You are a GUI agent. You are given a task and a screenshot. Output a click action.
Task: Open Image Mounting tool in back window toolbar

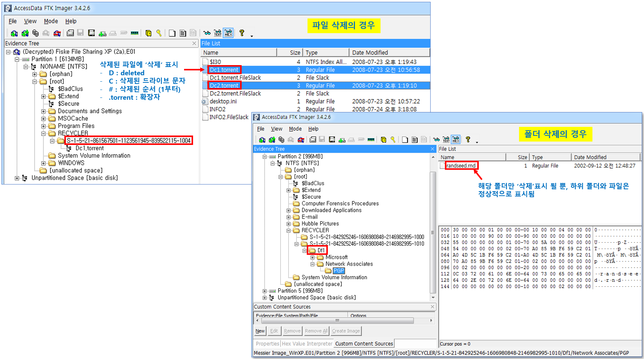click(x=35, y=33)
